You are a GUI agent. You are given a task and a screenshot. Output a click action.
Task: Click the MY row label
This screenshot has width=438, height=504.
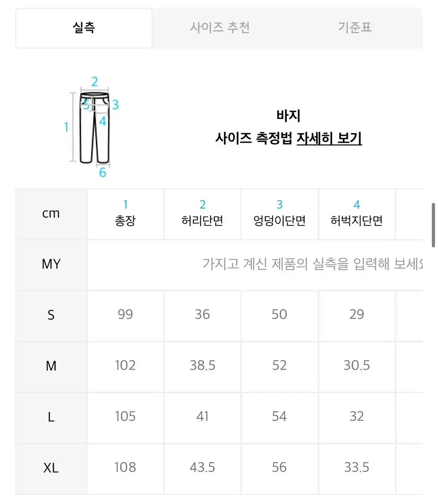tap(51, 264)
